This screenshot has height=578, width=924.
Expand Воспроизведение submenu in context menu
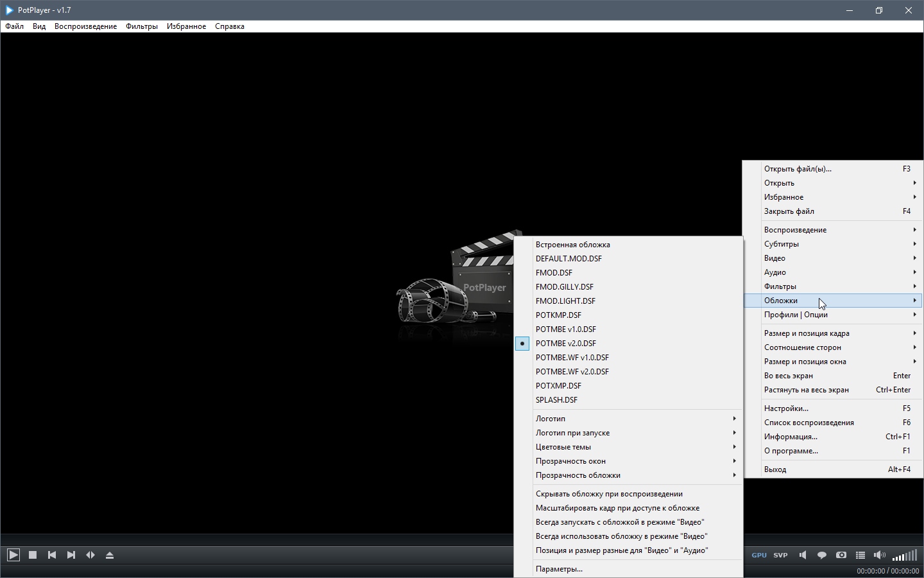833,230
